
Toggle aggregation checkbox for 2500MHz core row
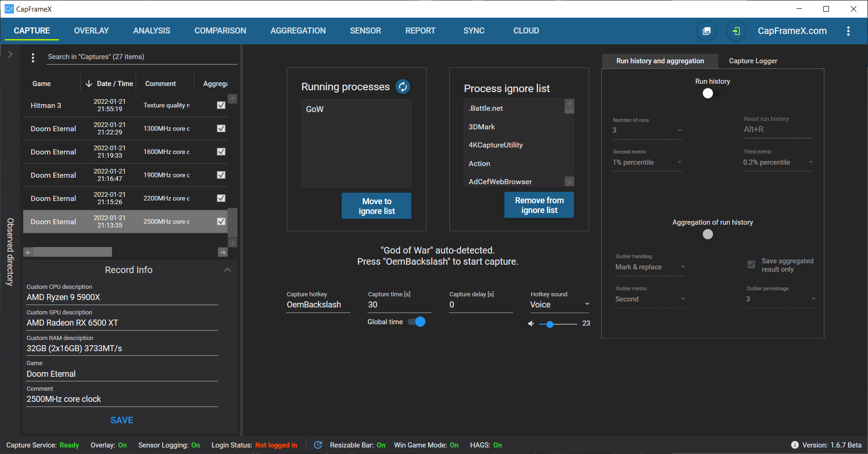221,221
